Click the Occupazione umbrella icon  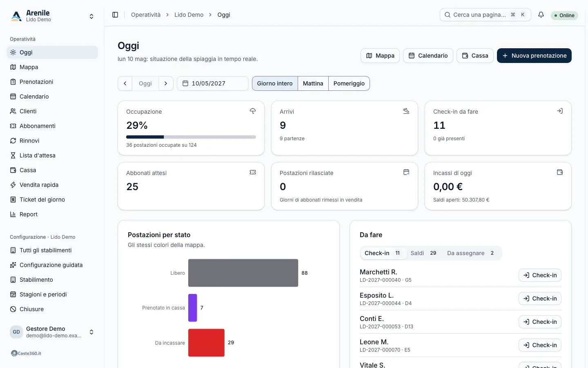pos(253,111)
